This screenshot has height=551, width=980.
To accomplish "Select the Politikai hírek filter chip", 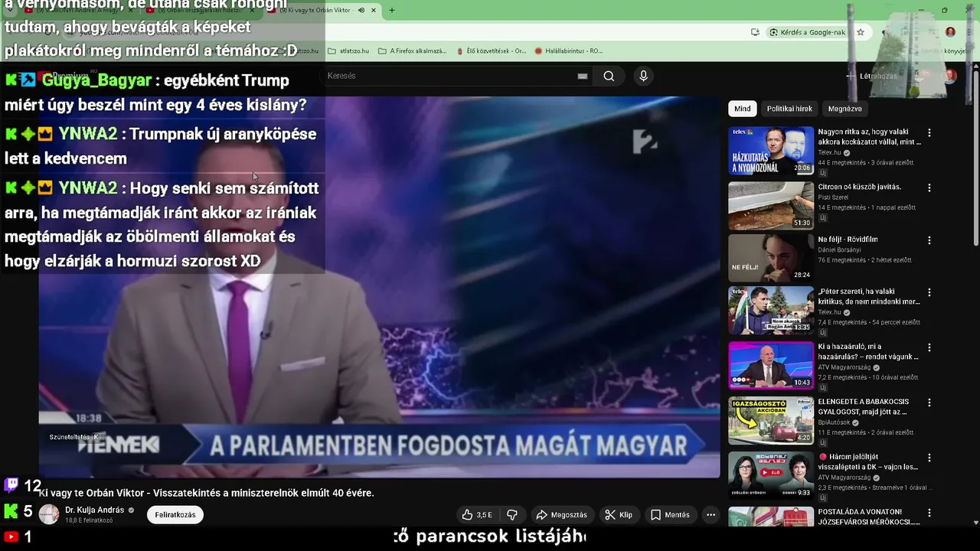I will 789,109.
